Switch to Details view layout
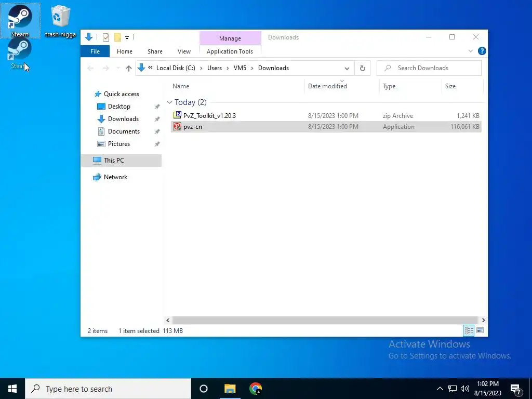Viewport: 532px width, 399px height. 469,330
